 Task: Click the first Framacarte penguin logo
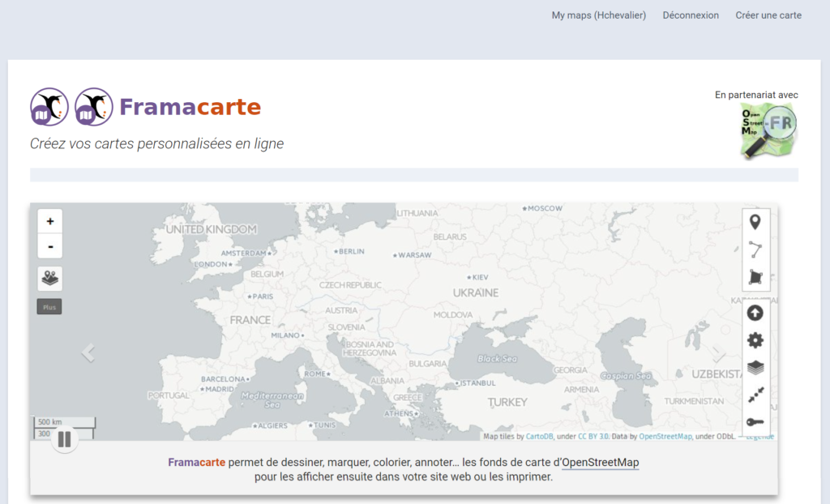point(49,107)
